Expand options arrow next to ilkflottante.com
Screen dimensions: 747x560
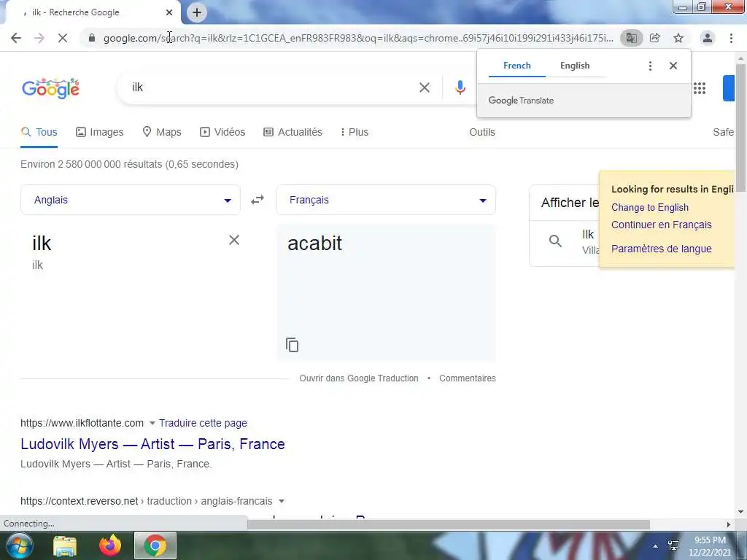[x=152, y=423]
